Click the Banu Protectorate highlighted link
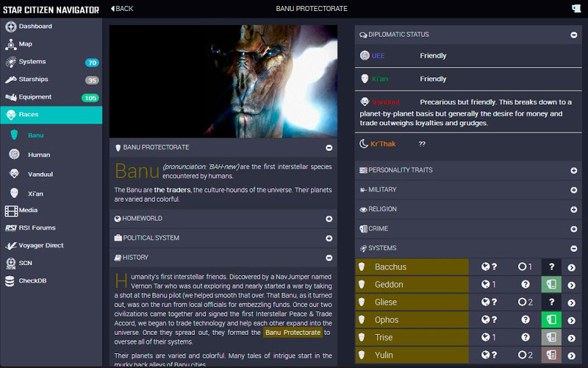588x368 pixels. tap(293, 333)
